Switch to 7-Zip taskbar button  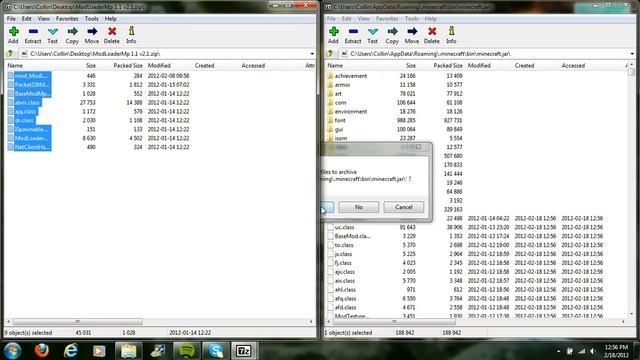click(244, 351)
